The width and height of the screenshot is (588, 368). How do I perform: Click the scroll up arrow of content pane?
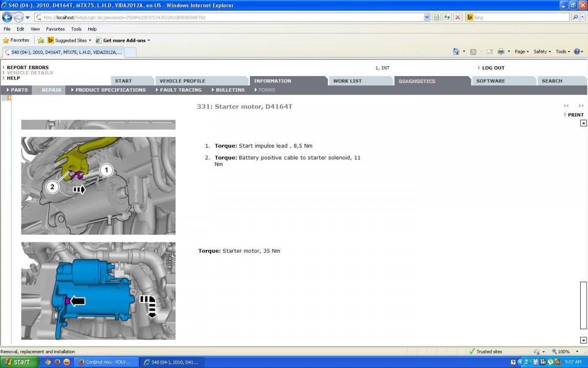tap(583, 123)
